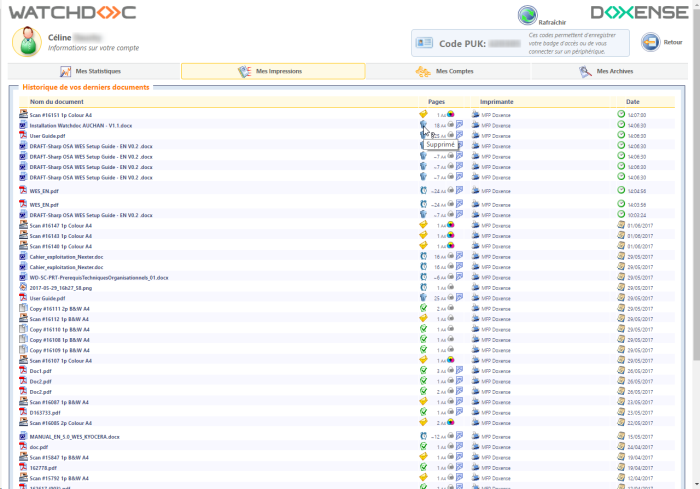This screenshot has height=489, width=700.
Task: Select the Mes Impressions tab
Action: [x=272, y=71]
